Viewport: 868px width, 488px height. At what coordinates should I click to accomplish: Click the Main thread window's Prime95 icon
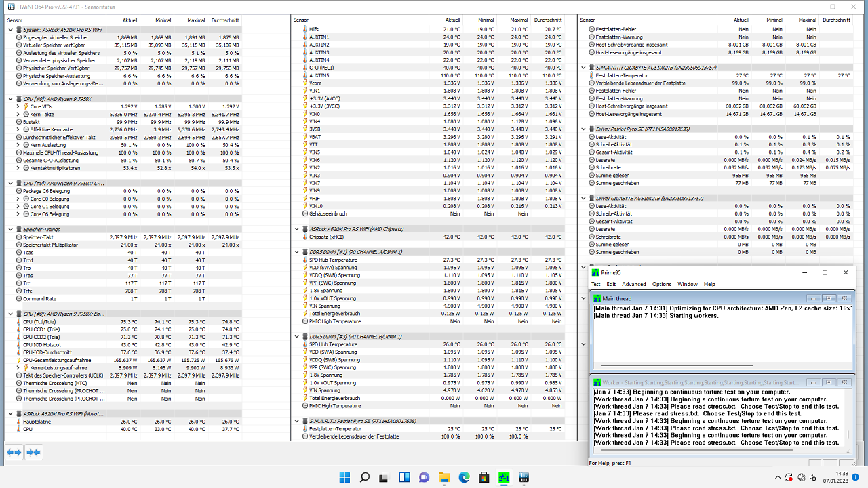pyautogui.click(x=597, y=298)
